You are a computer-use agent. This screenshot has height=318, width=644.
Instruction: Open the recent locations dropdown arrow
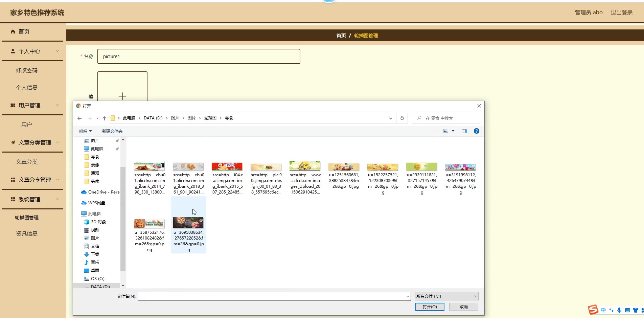97,118
